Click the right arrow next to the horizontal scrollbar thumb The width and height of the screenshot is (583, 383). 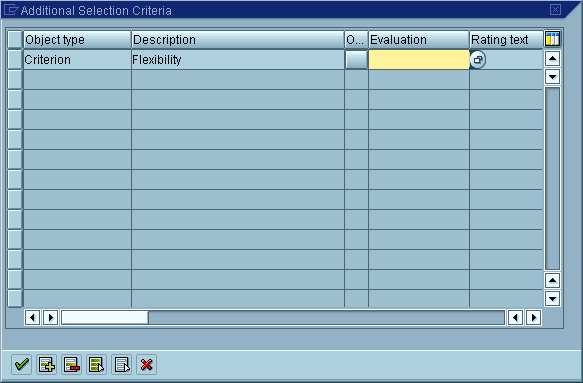click(x=51, y=318)
